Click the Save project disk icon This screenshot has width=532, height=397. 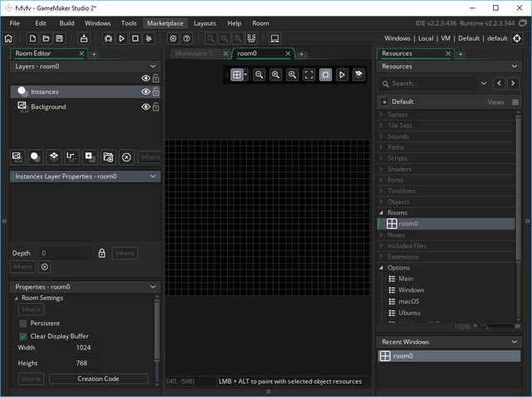(x=60, y=38)
